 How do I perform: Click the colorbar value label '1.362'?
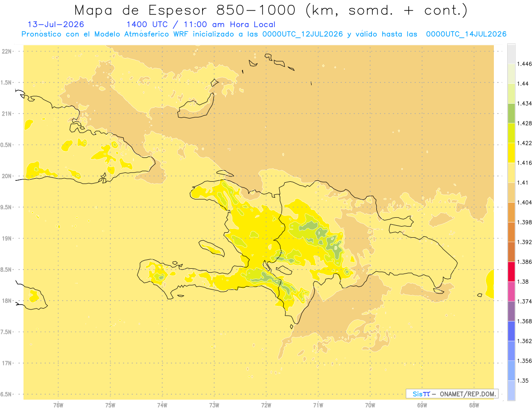[x=524, y=341]
